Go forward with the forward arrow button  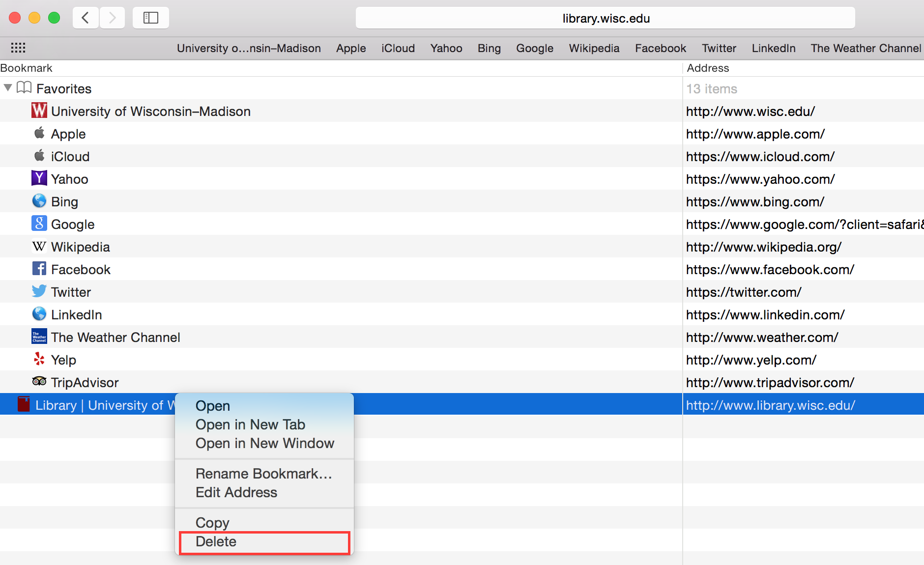[x=112, y=18]
